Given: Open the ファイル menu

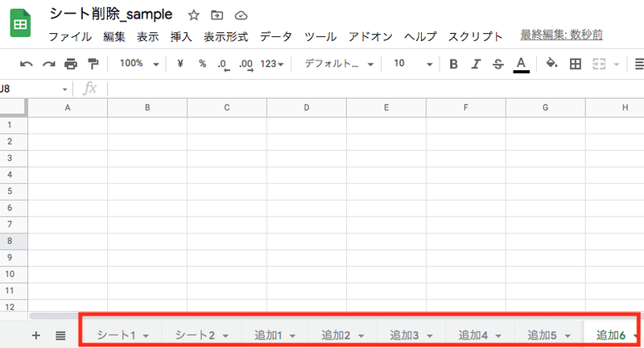Looking at the screenshot, I should pyautogui.click(x=70, y=36).
